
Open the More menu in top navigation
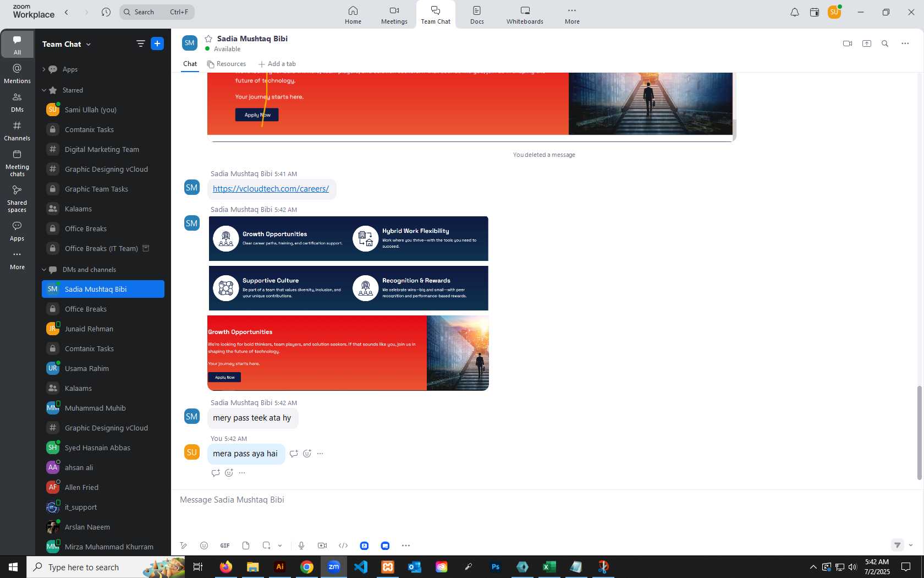(x=572, y=15)
